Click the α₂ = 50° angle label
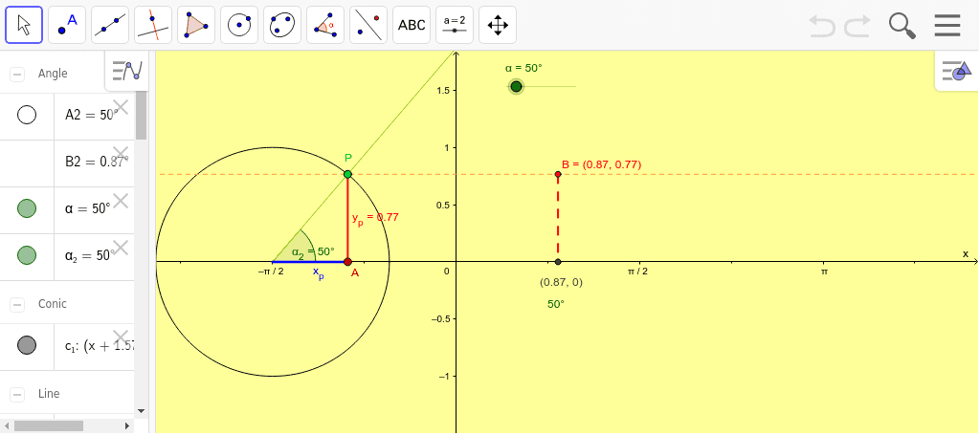Image resolution: width=980 pixels, height=435 pixels. 313,252
